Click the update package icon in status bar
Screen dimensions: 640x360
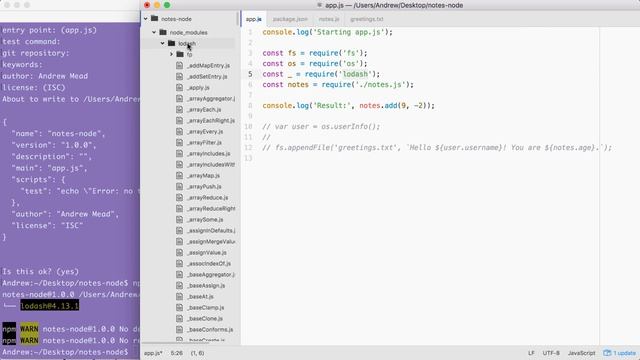[x=607, y=353]
